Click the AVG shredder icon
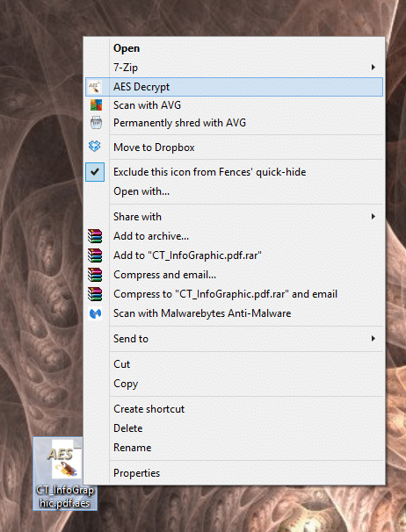 96,123
